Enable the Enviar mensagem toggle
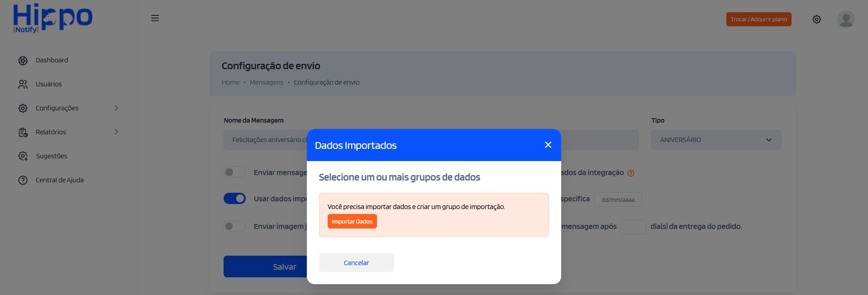This screenshot has width=868, height=295. point(234,172)
